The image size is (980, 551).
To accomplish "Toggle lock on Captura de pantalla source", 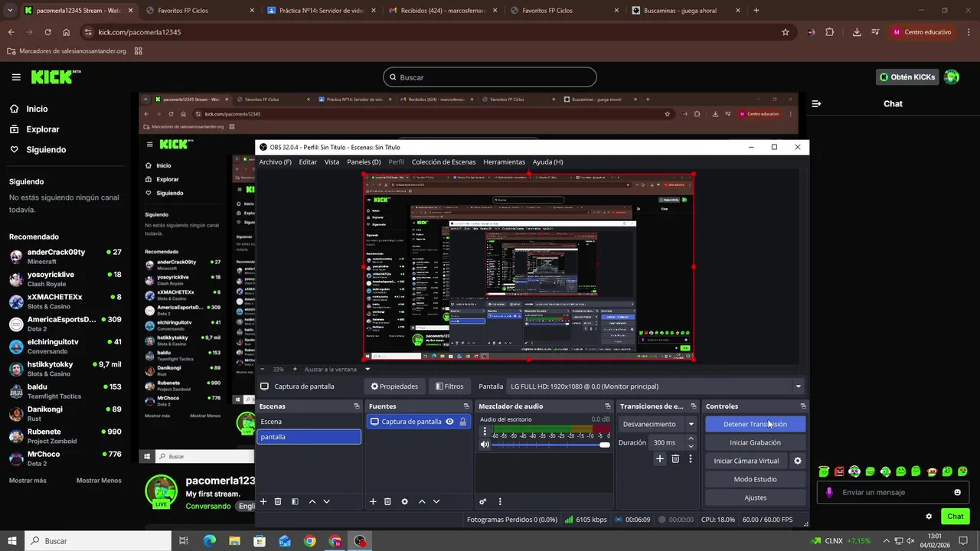I will (x=462, y=422).
